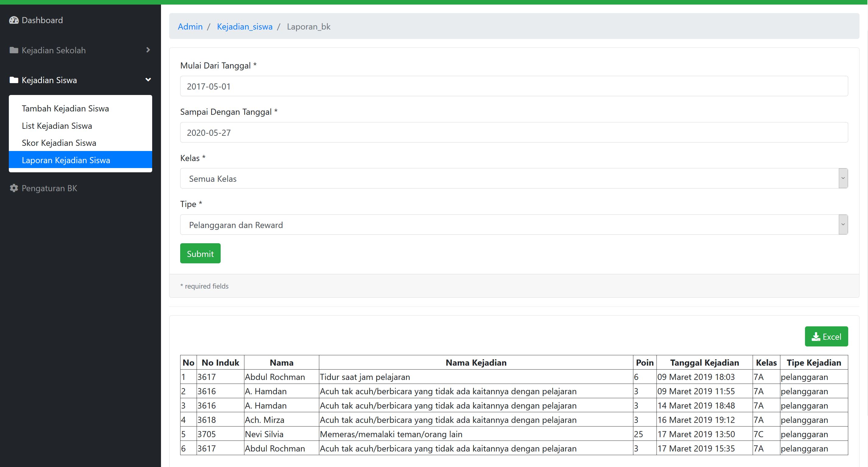The height and width of the screenshot is (467, 868).
Task: Click the '* required fields' note
Action: (204, 286)
